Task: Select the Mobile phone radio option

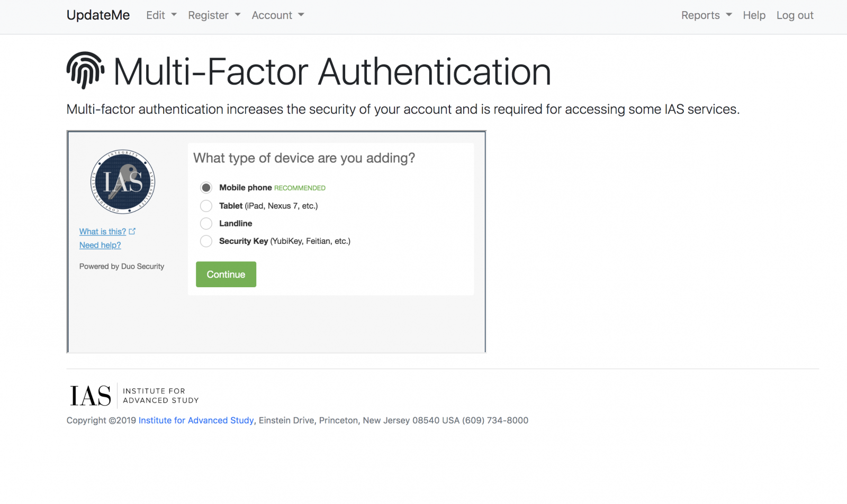Action: tap(206, 188)
